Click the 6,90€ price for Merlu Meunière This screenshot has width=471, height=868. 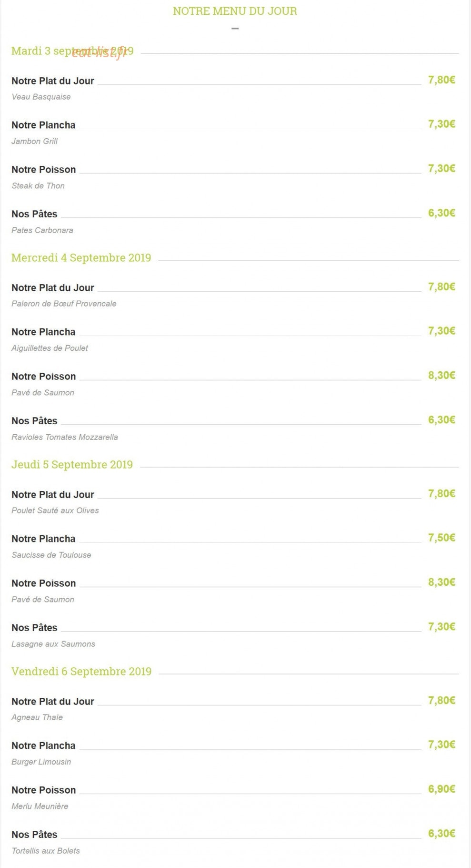pyautogui.click(x=441, y=789)
